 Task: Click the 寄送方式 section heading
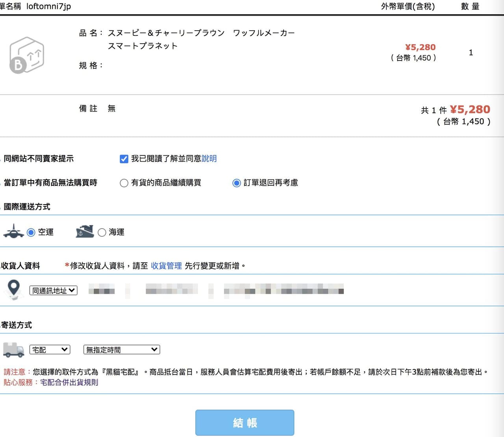click(16, 325)
